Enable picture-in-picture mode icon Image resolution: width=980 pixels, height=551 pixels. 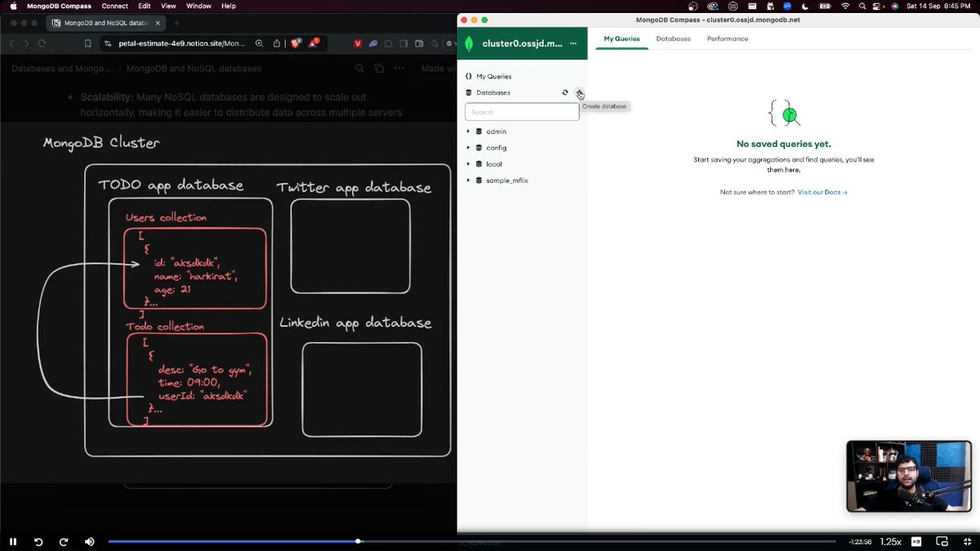click(942, 541)
